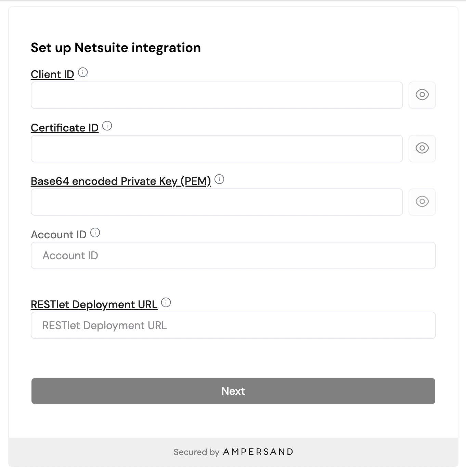
Task: Click the Set up Netsuite integration heading
Action: (116, 48)
